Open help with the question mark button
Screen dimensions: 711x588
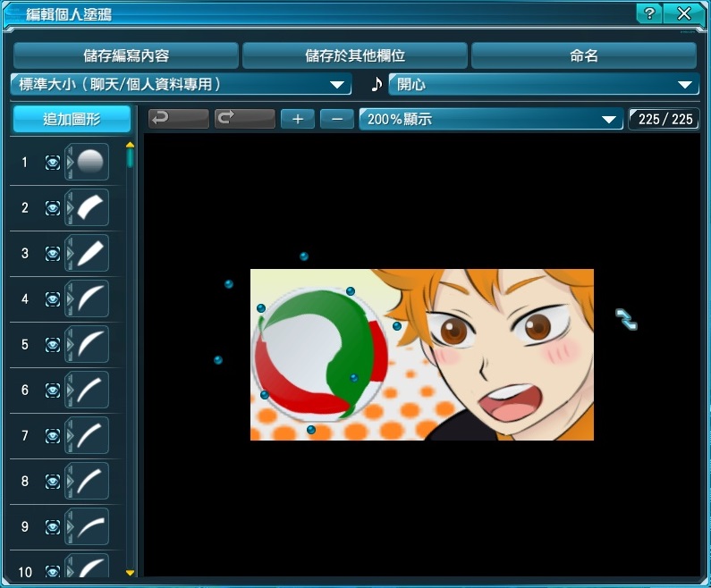point(649,14)
